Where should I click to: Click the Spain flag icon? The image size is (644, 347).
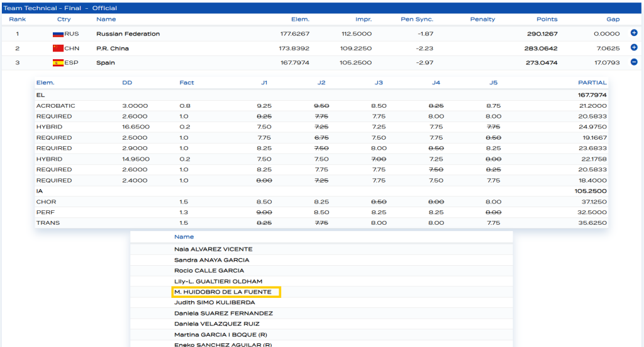58,63
